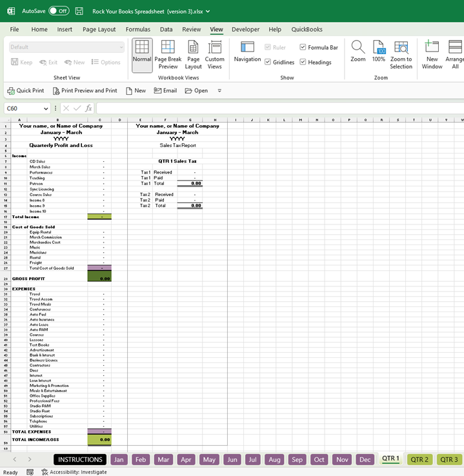
Task: Expand the Name Box dropdown
Action: (x=46, y=108)
